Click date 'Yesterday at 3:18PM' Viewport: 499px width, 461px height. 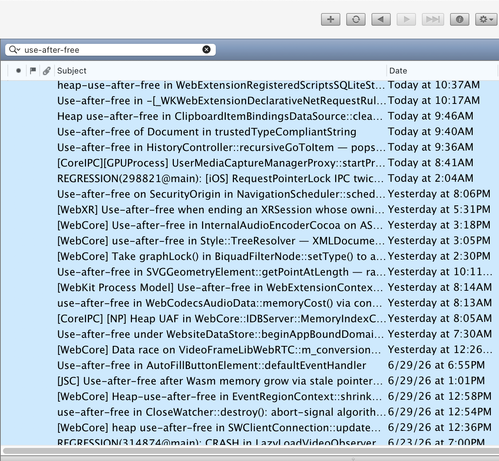(439, 225)
